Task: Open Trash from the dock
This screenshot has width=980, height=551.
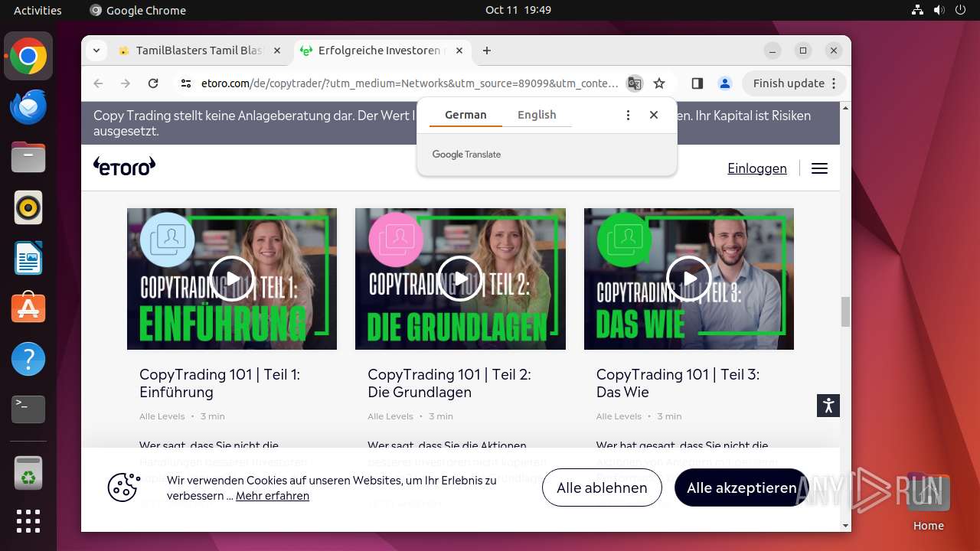Action: tap(28, 473)
